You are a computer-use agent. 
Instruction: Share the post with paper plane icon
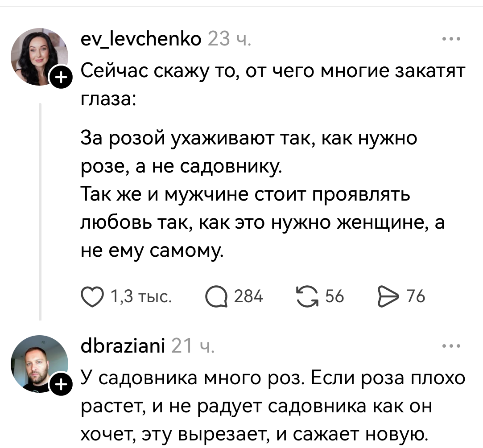pyautogui.click(x=388, y=296)
